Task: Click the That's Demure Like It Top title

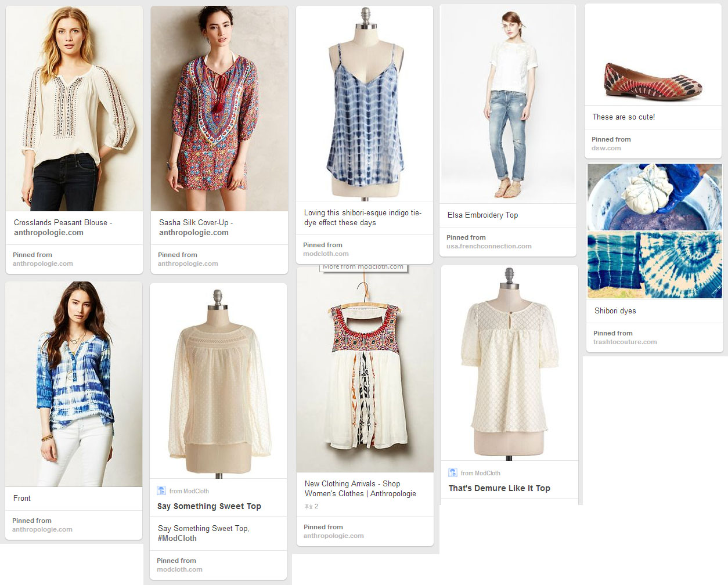Action: [499, 489]
